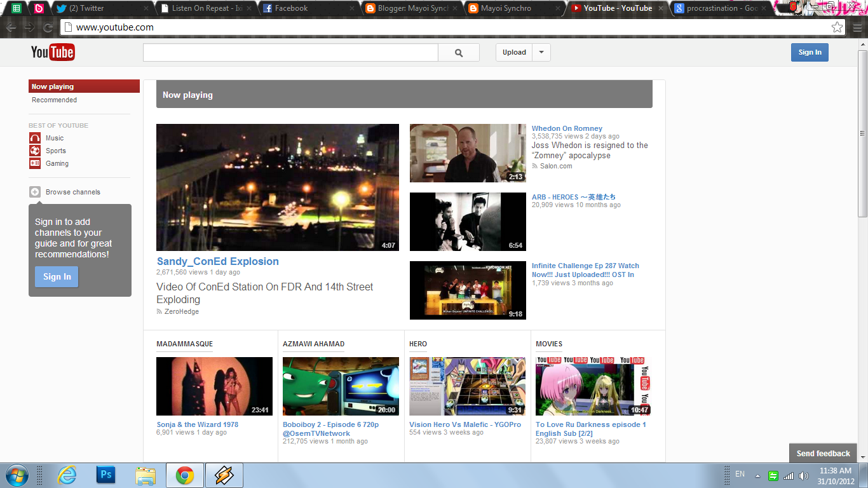The image size is (868, 488).
Task: Switch to the pink pinned tab
Action: (x=38, y=8)
